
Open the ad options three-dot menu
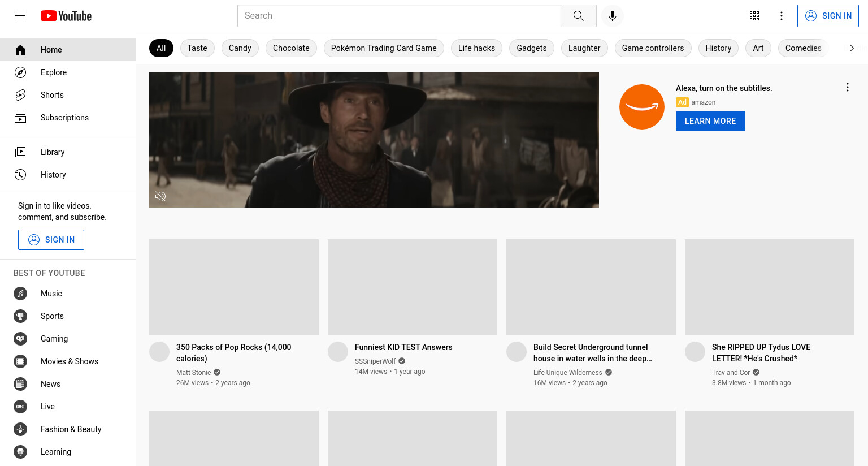(x=847, y=87)
